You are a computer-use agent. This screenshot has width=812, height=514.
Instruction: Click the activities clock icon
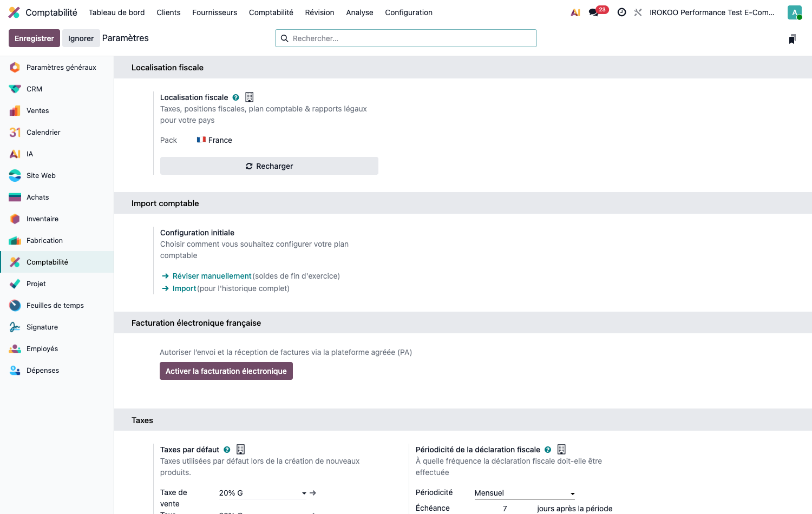(622, 12)
